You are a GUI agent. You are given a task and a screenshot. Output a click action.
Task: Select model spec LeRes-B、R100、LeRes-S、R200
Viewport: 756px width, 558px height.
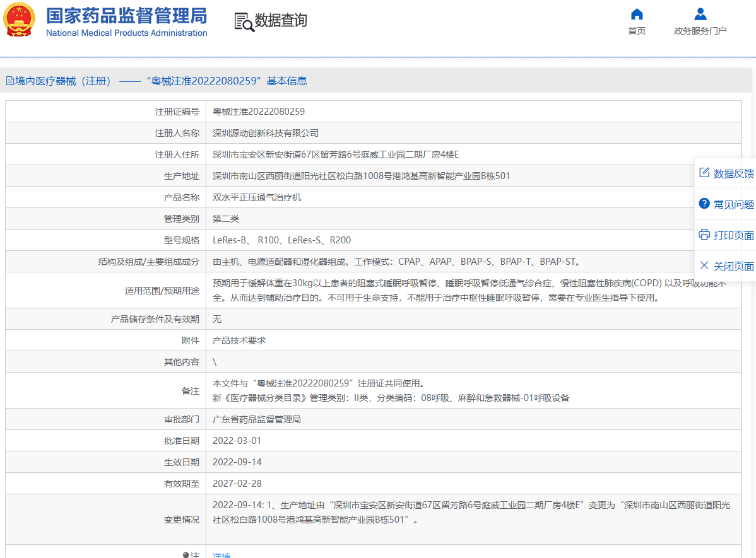pyautogui.click(x=281, y=240)
